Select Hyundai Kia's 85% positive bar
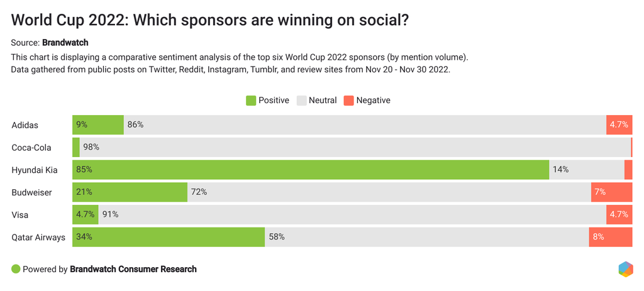Viewport: 644px width, 291px height. coord(311,170)
